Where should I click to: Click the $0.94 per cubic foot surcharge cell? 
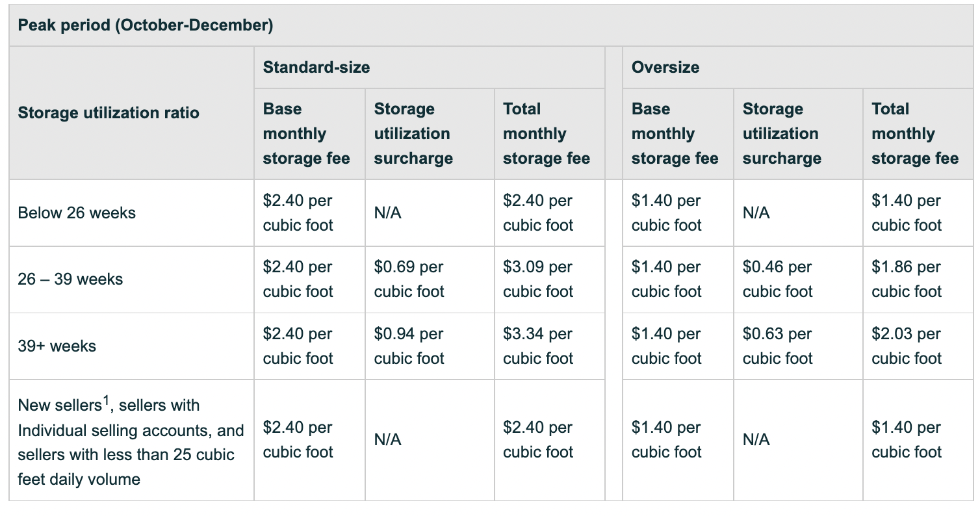click(409, 346)
